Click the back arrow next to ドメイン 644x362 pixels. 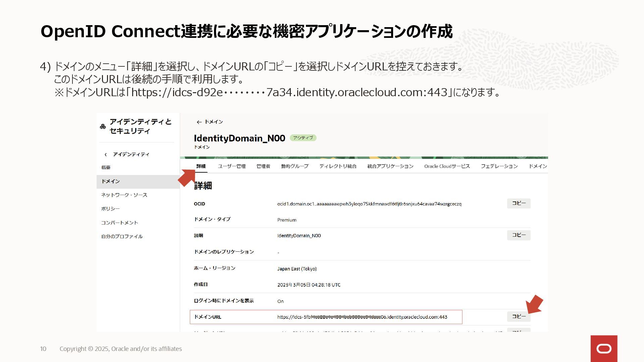[199, 122]
